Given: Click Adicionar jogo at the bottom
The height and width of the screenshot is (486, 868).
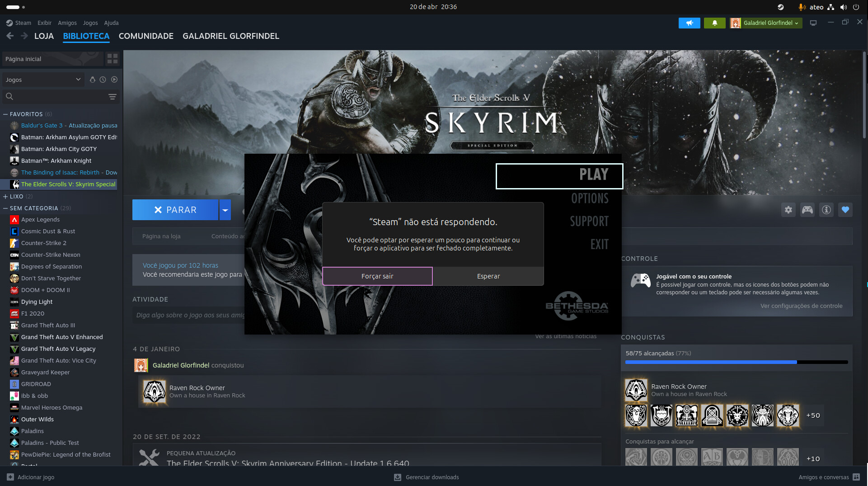Looking at the screenshot, I should pos(31,477).
